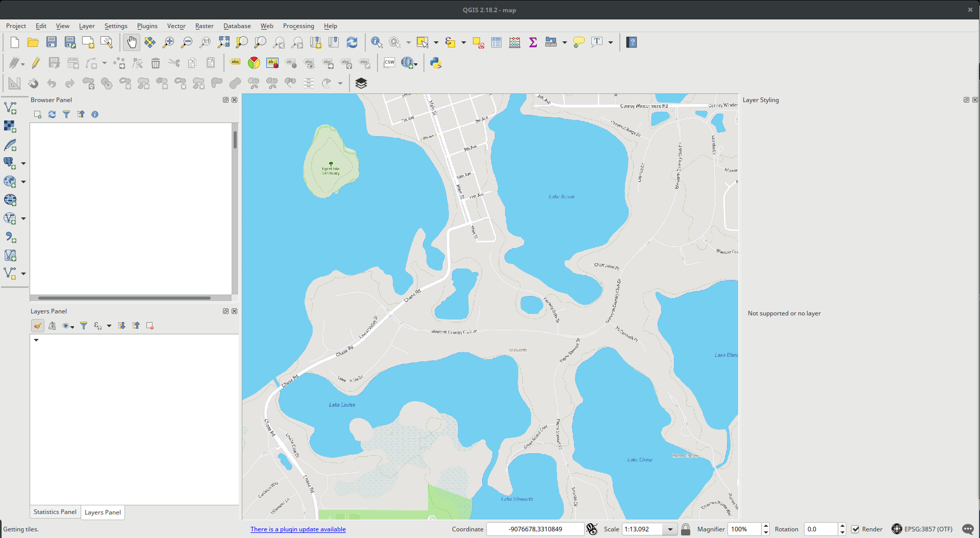Click the Zoom In magnifier tool

168,42
